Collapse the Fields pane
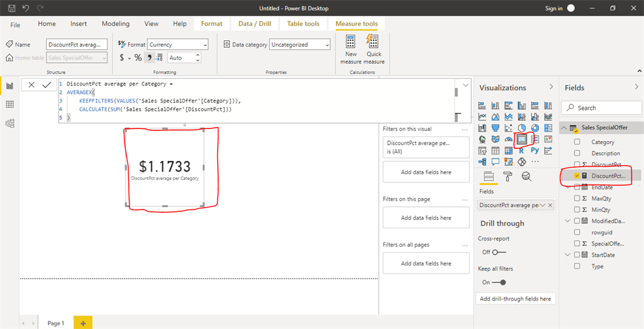Viewport: 644px width, 329px height. [636, 87]
